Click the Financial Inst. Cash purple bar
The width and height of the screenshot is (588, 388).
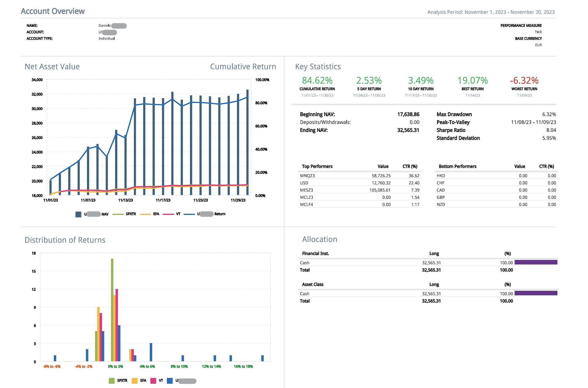coord(536,262)
